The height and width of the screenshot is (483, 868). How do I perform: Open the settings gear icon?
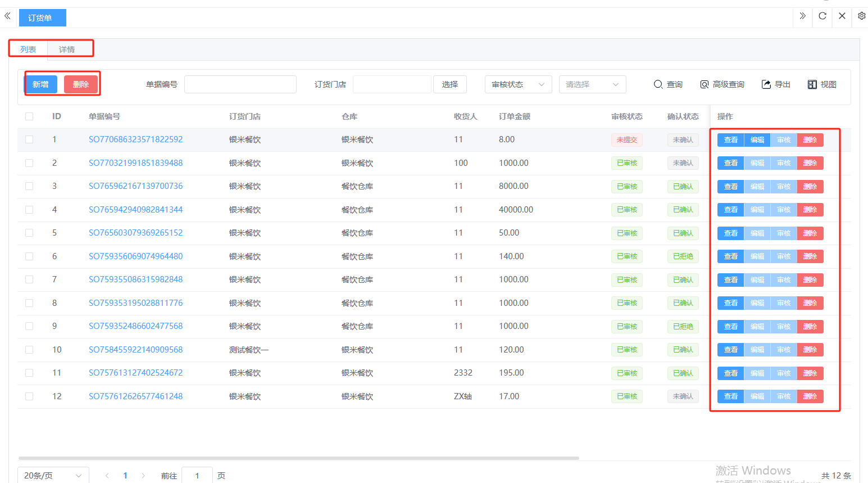click(861, 16)
